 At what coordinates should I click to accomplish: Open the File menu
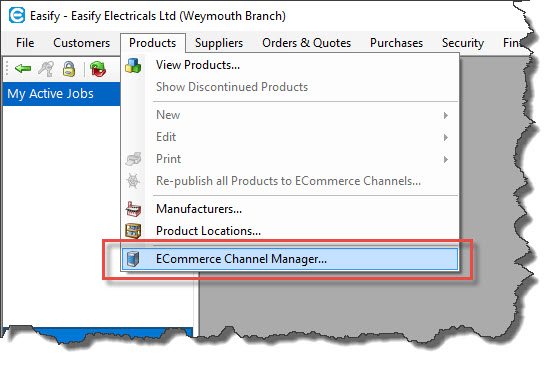tap(25, 43)
